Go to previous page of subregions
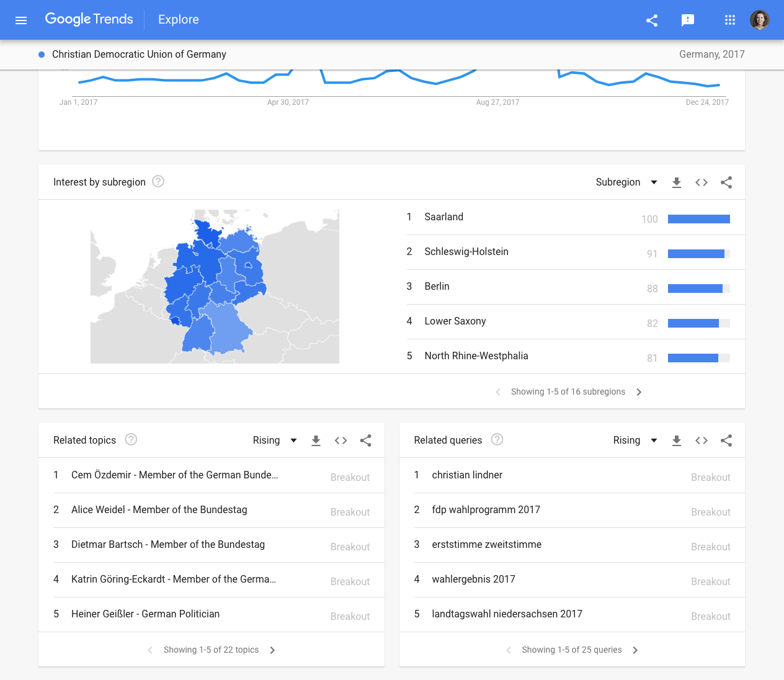This screenshot has width=784, height=680. [498, 392]
